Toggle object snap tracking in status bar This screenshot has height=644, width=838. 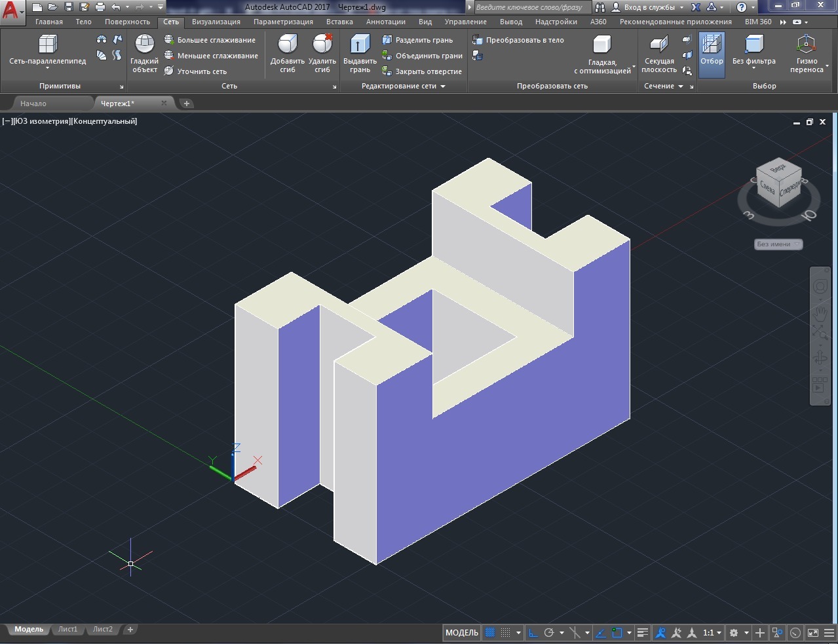pos(601,633)
